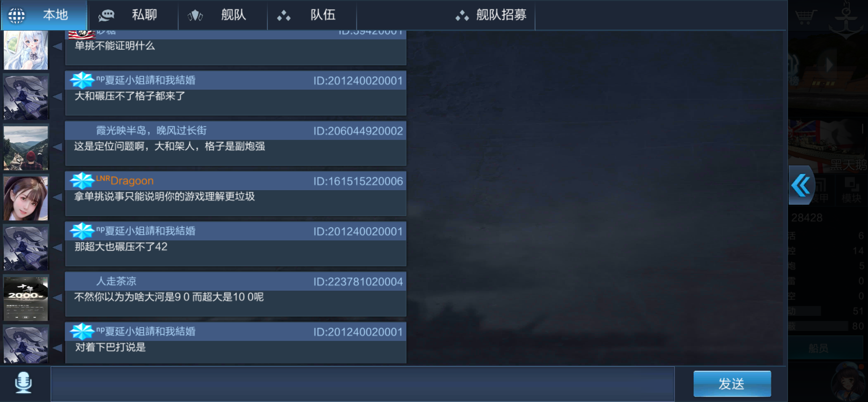Click the chat message input field

(x=363, y=384)
